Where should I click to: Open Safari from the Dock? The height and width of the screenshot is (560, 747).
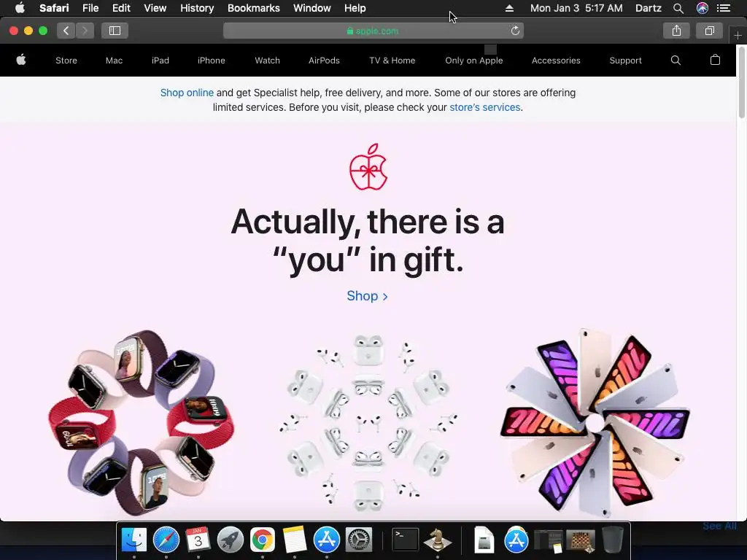166,540
